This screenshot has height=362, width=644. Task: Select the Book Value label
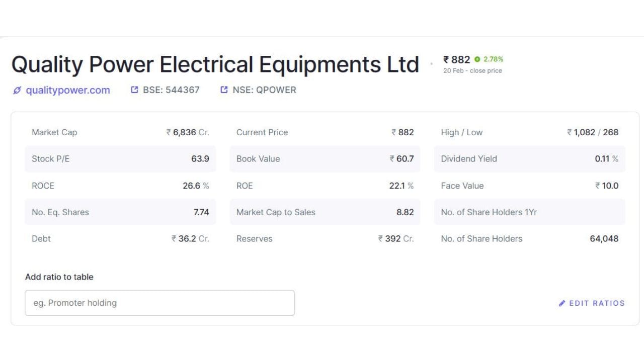click(258, 159)
